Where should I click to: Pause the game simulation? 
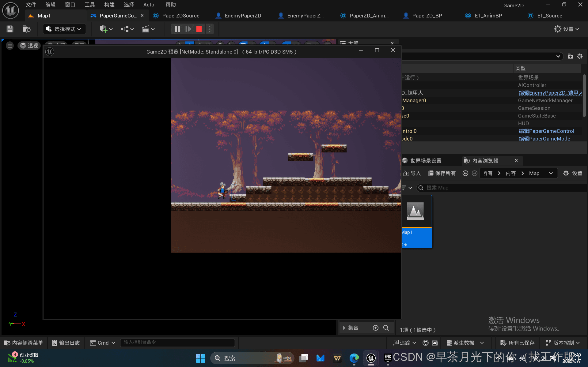[x=177, y=29]
